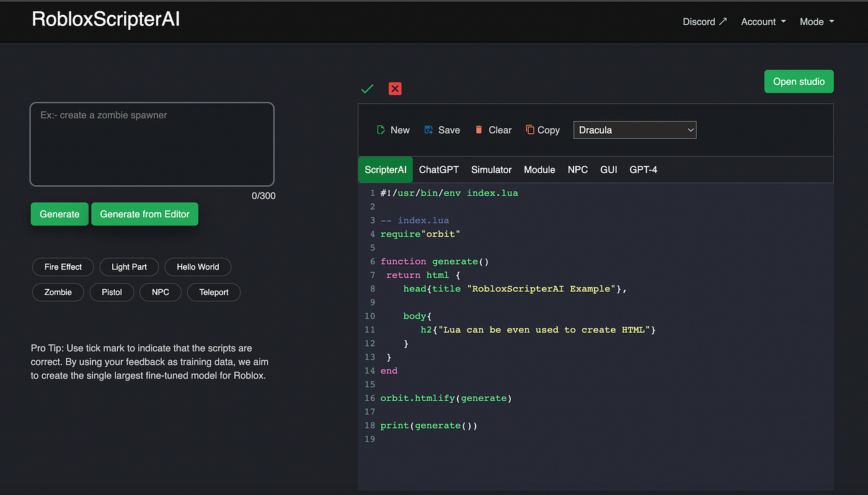
Task: Click the '#!/usr/bin/env index.lua' line
Action: pyautogui.click(x=449, y=193)
